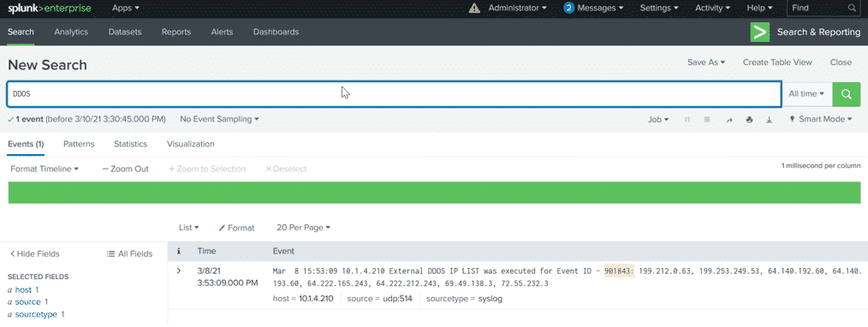Stop the search job

tap(707, 119)
